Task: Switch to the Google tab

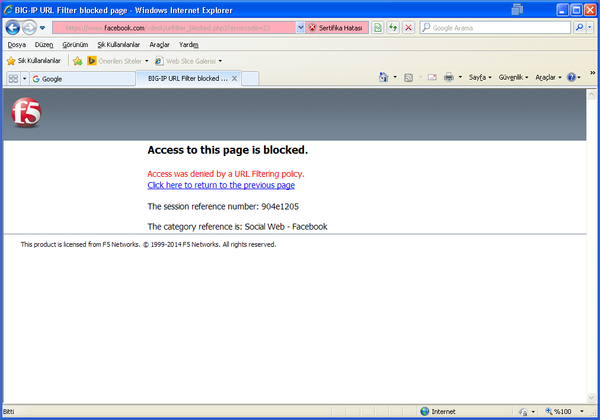Action: 83,79
